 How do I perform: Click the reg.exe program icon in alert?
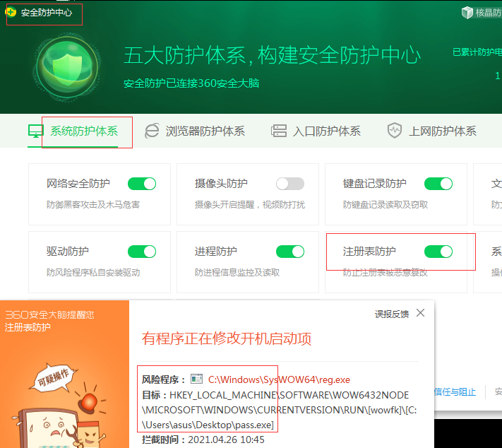[x=196, y=379]
